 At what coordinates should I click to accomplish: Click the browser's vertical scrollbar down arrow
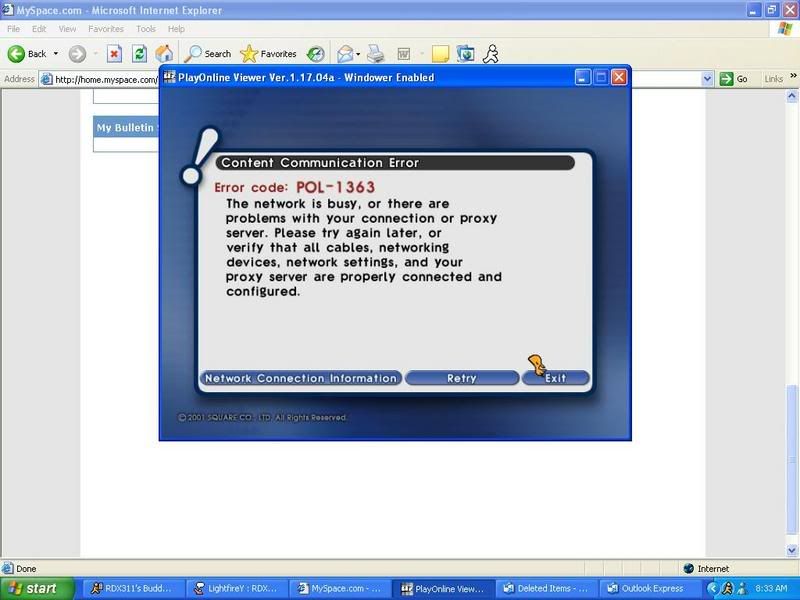click(792, 551)
